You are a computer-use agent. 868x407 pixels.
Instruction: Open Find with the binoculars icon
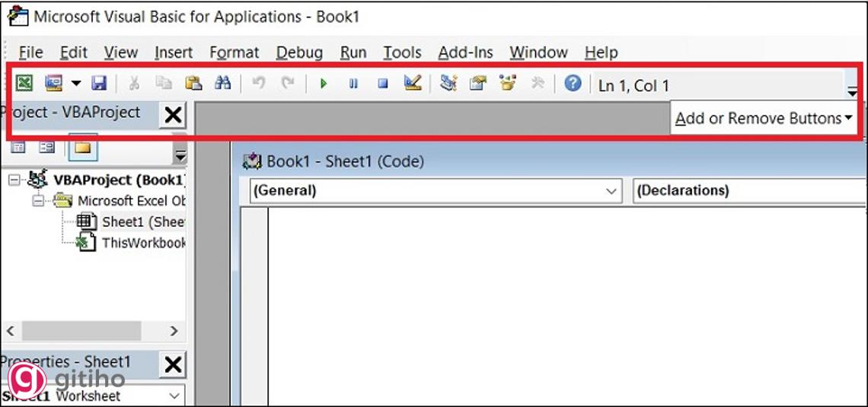click(x=222, y=84)
